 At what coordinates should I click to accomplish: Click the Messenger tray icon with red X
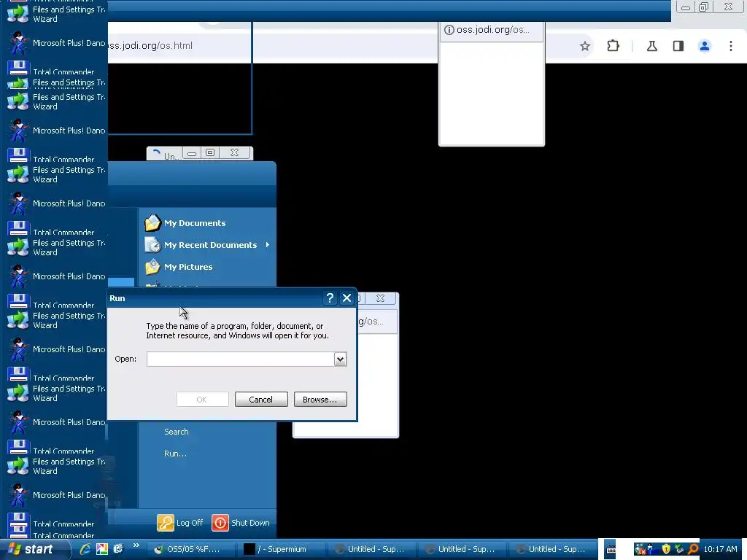click(640, 550)
